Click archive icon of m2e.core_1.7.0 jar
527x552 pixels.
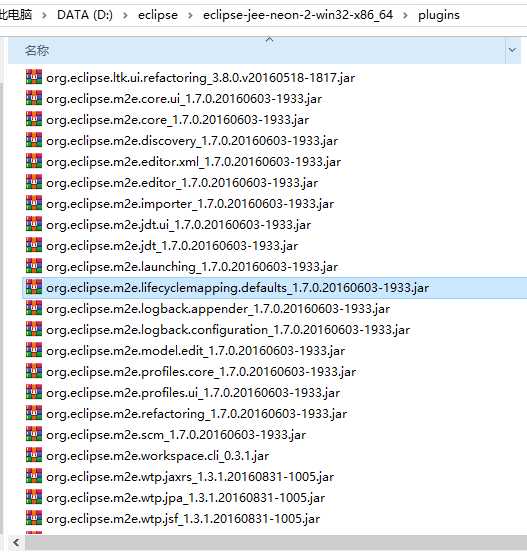click(x=34, y=119)
